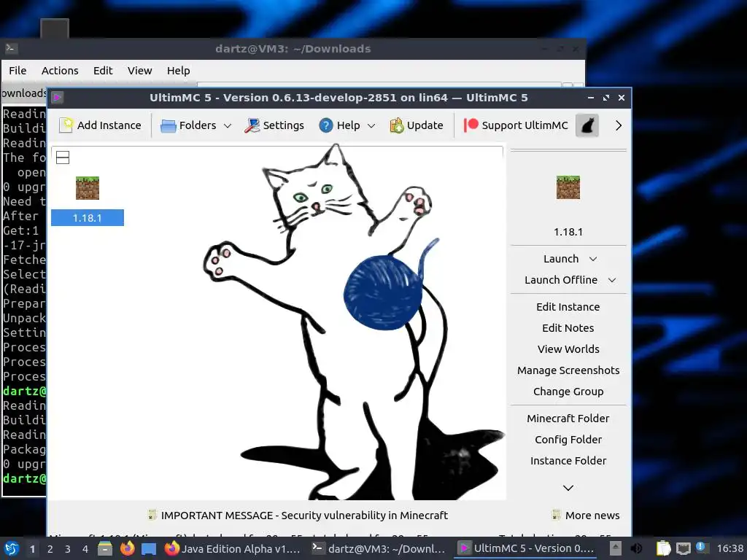747x560 pixels.
Task: Open Actions menu in terminal window
Action: click(x=60, y=71)
